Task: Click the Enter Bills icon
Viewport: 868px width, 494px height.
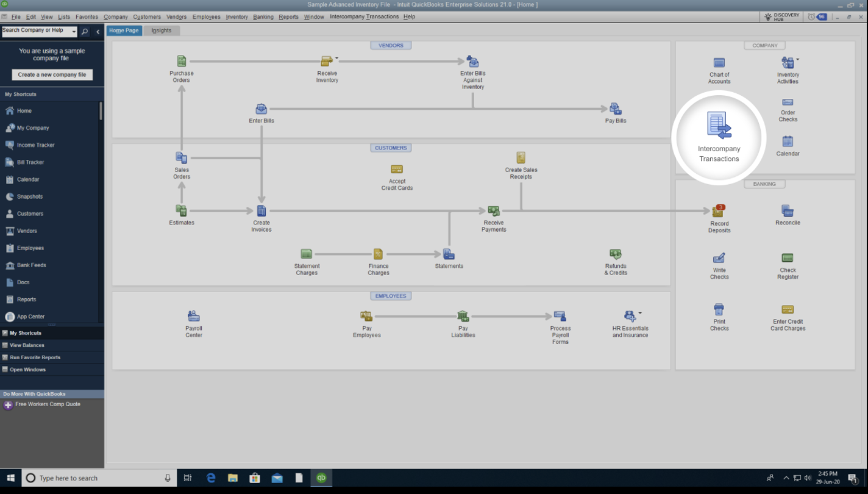Action: (x=261, y=109)
